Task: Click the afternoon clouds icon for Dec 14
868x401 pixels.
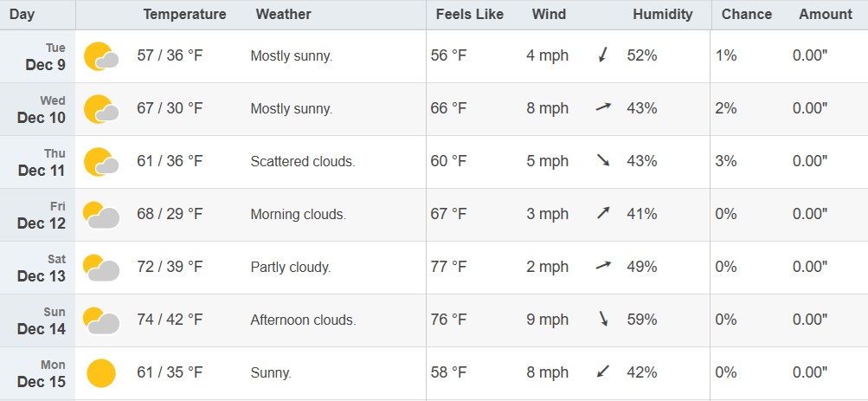Action: click(x=100, y=320)
